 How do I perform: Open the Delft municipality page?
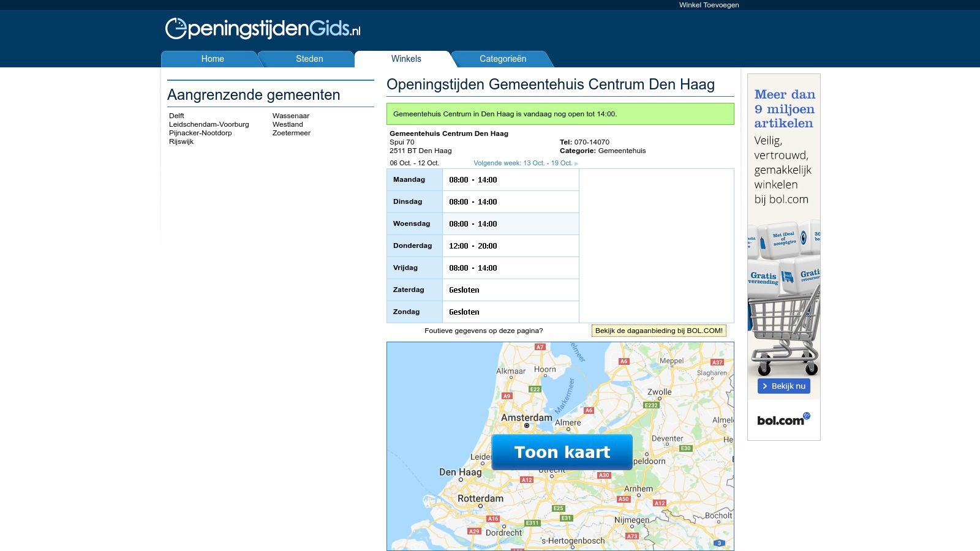[177, 115]
